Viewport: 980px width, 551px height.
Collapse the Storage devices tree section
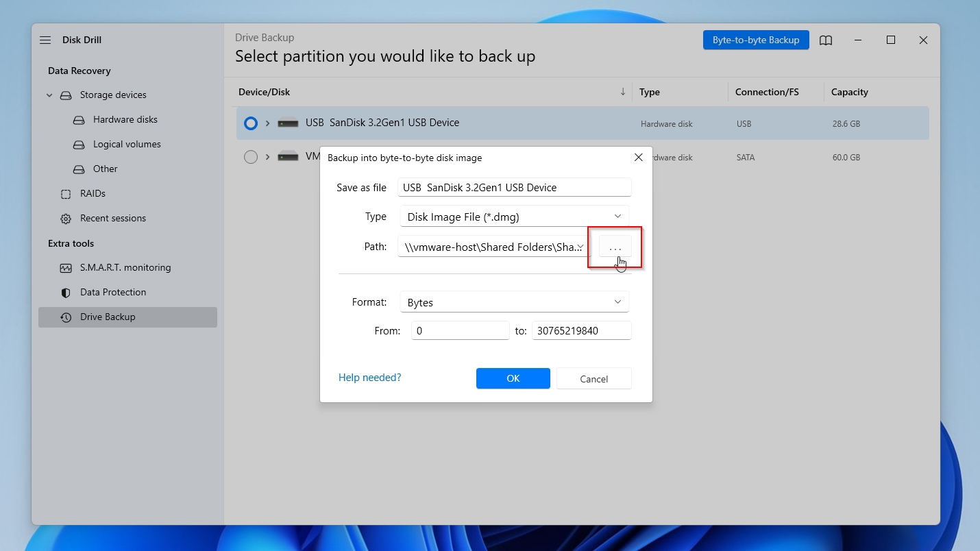49,95
